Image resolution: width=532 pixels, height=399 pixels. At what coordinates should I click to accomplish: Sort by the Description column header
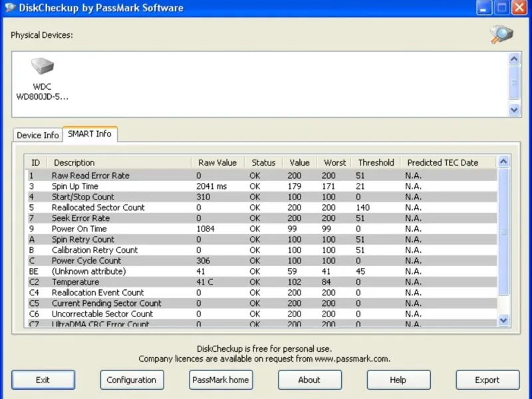[74, 162]
